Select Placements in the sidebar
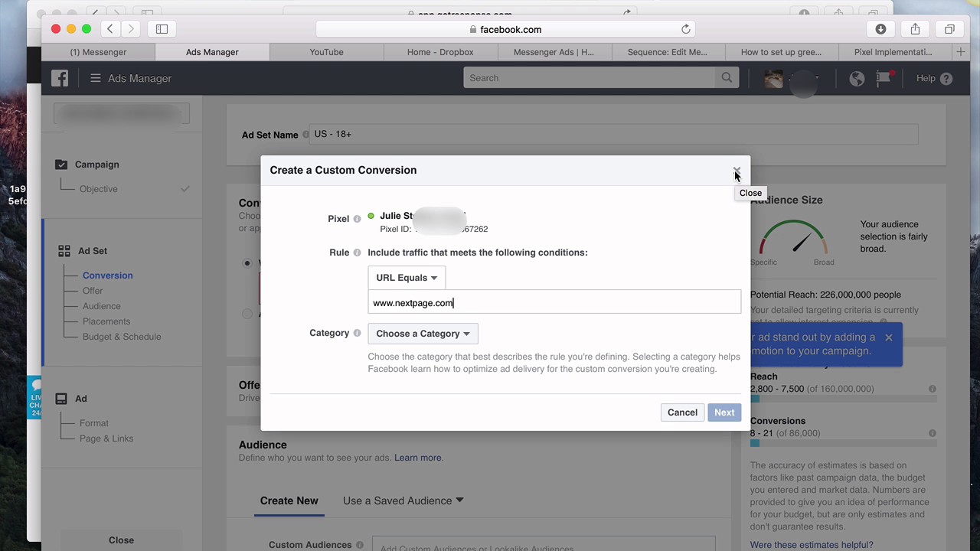980x551 pixels. coord(106,321)
